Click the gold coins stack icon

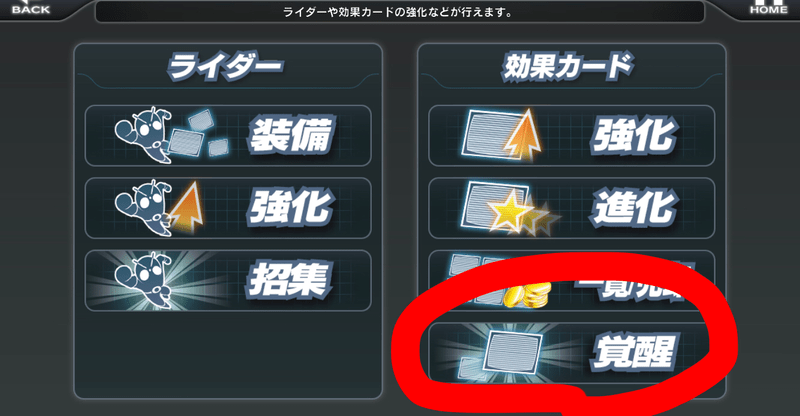click(x=528, y=295)
